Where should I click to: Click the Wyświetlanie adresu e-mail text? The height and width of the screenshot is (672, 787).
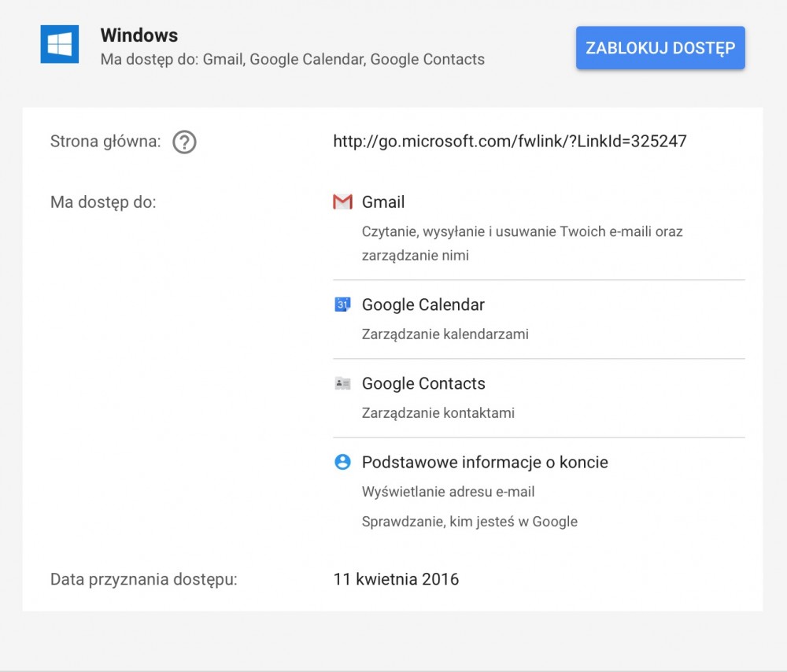[x=449, y=492]
